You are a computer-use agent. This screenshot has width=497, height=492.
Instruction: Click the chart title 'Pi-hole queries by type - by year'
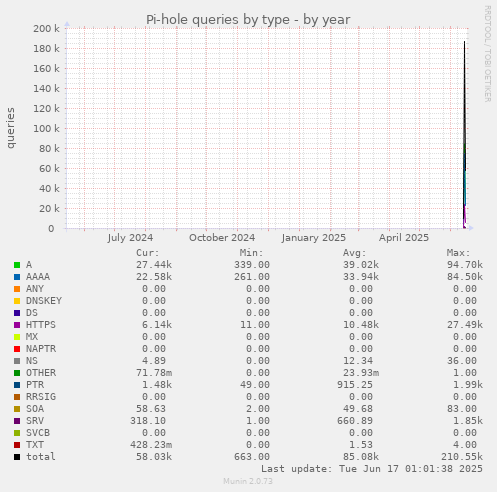click(248, 20)
